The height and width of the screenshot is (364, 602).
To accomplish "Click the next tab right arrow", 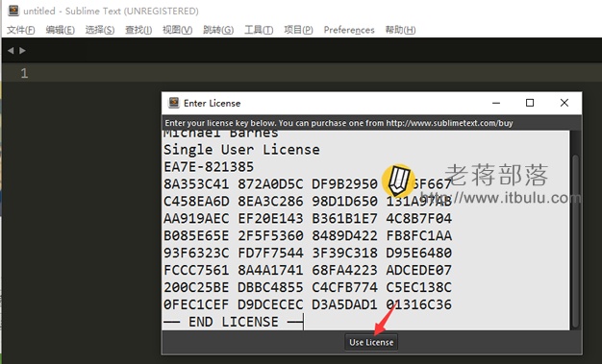I will coord(23,50).
